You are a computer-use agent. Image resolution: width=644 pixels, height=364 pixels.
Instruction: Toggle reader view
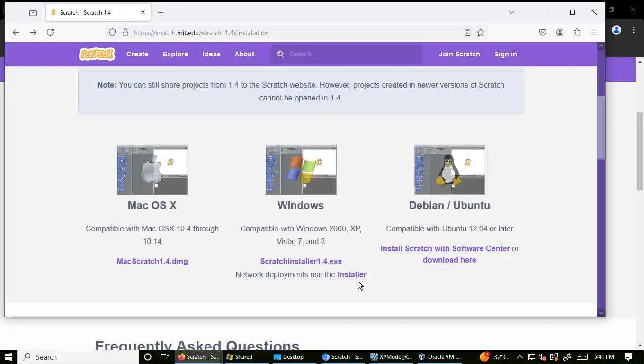[x=467, y=32]
